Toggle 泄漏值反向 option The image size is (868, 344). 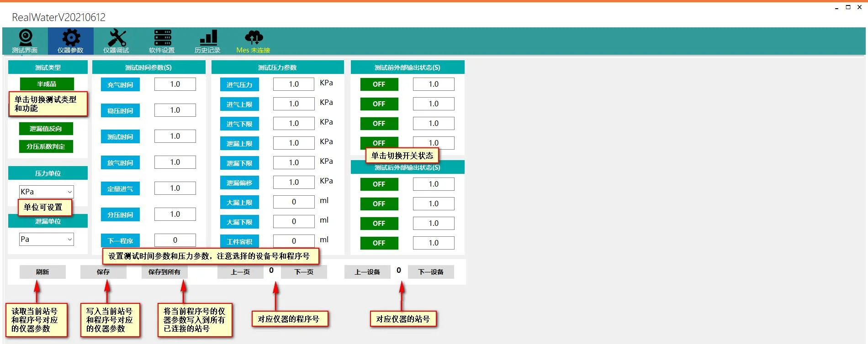click(46, 129)
